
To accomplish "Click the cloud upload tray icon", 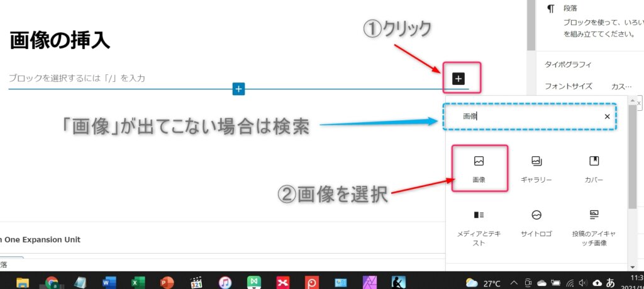I will click(x=598, y=283).
